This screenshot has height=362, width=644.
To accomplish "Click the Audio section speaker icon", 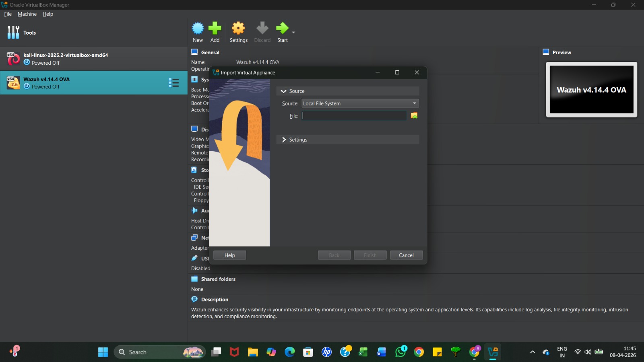I will (194, 210).
